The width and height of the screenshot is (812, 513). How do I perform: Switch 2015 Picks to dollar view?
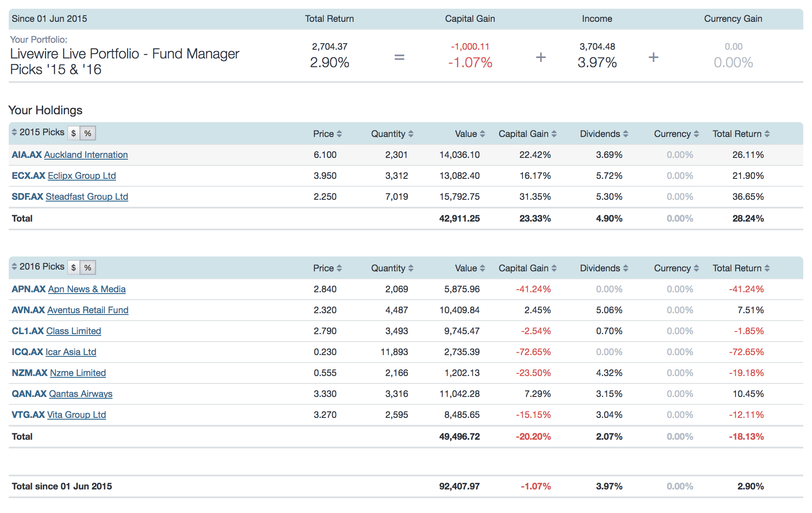click(73, 133)
